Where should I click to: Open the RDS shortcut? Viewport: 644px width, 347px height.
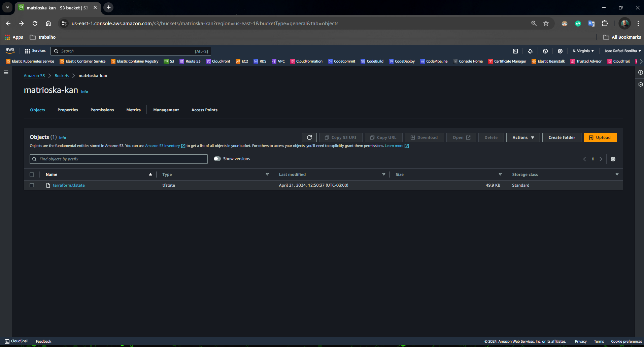coord(260,61)
